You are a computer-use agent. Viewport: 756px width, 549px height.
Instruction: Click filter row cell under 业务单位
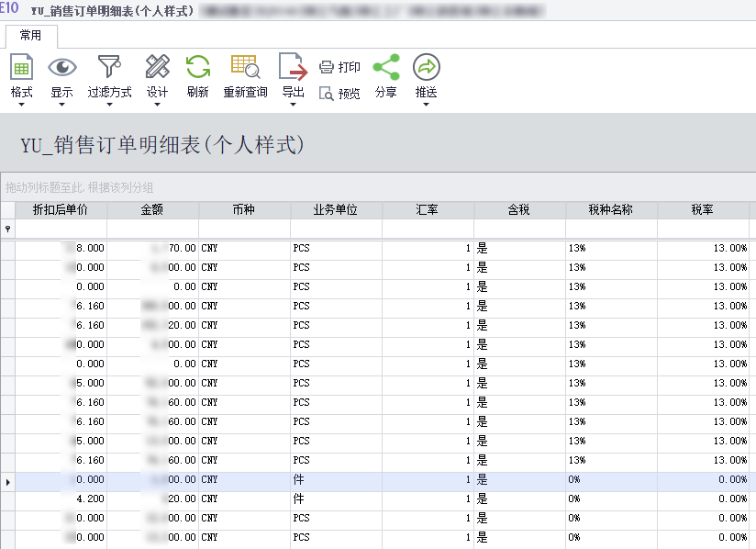tap(336, 230)
